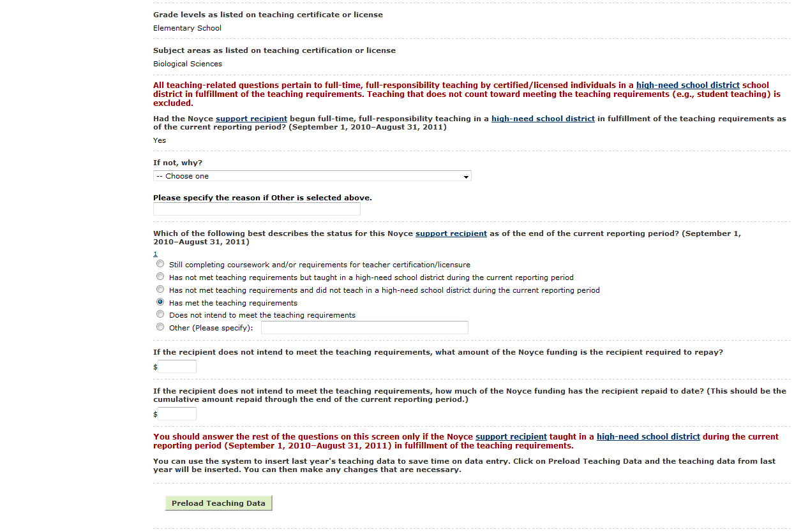
Task: Focus the 'specify the reason if Other' text field
Action: pyautogui.click(x=257, y=209)
